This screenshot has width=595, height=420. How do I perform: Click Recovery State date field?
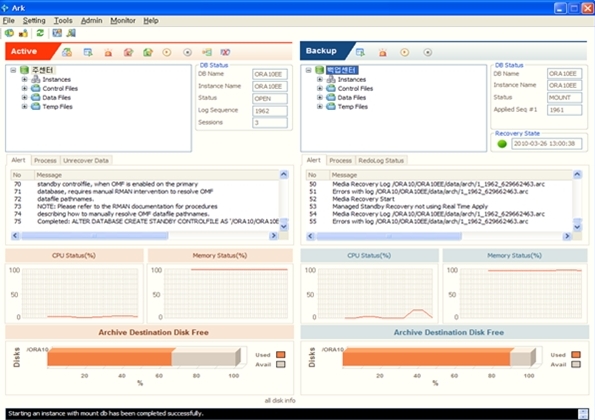[x=546, y=144]
